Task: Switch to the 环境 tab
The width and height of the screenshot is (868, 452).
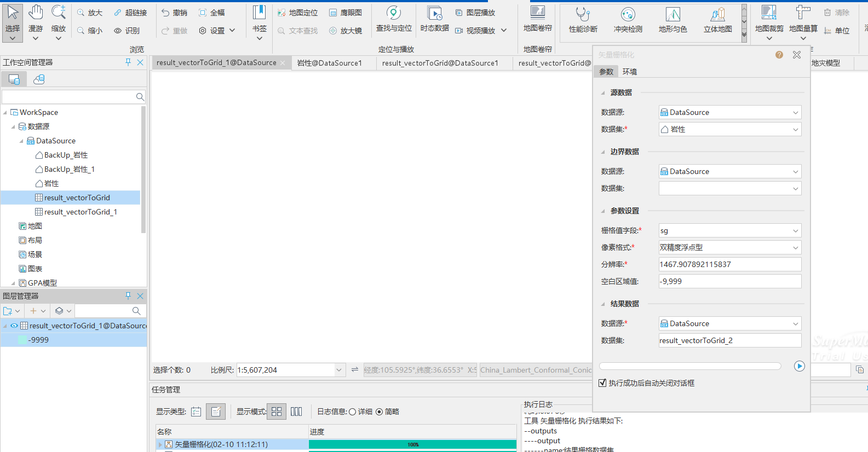Action: click(x=630, y=72)
